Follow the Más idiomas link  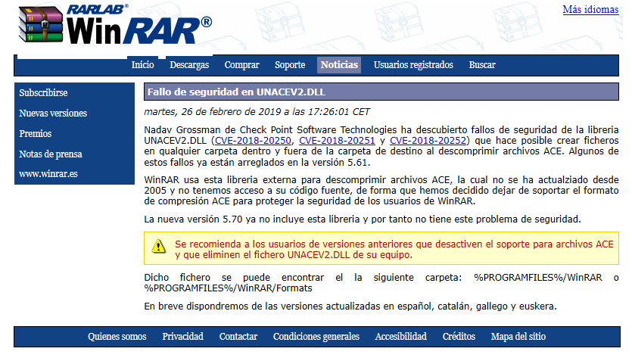(590, 10)
